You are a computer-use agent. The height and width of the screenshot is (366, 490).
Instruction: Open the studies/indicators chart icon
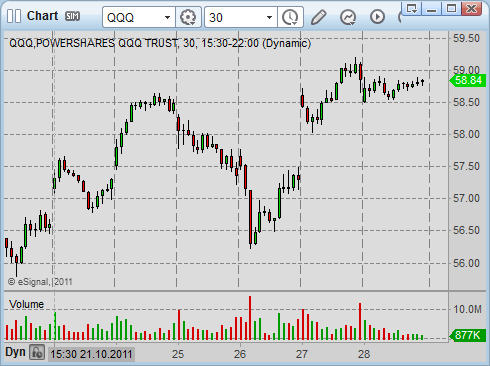[348, 17]
